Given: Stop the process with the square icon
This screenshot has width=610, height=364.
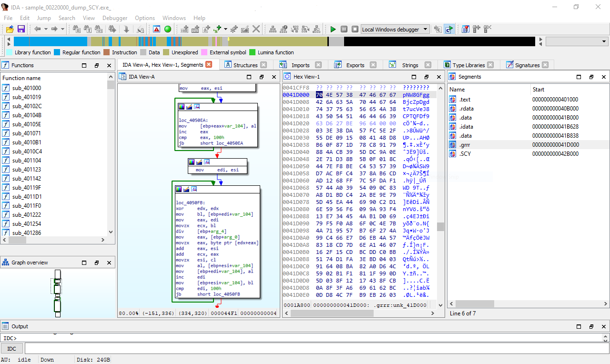Looking at the screenshot, I should point(355,29).
